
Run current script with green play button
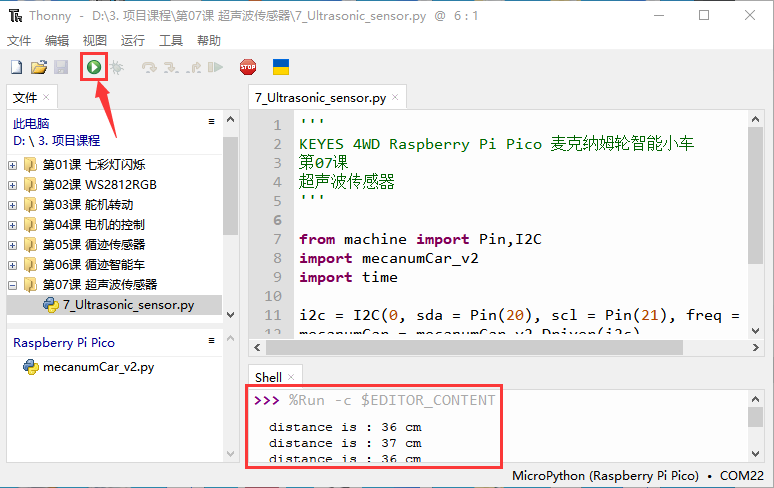(94, 67)
